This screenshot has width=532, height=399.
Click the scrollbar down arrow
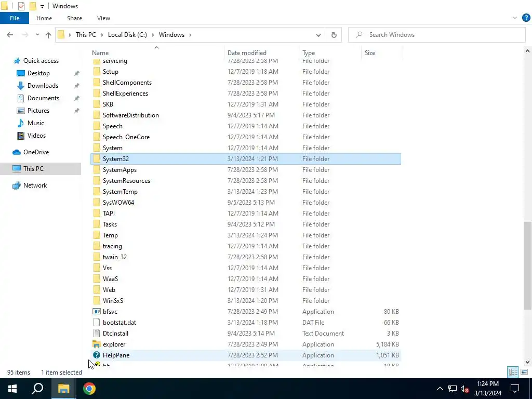(x=527, y=362)
